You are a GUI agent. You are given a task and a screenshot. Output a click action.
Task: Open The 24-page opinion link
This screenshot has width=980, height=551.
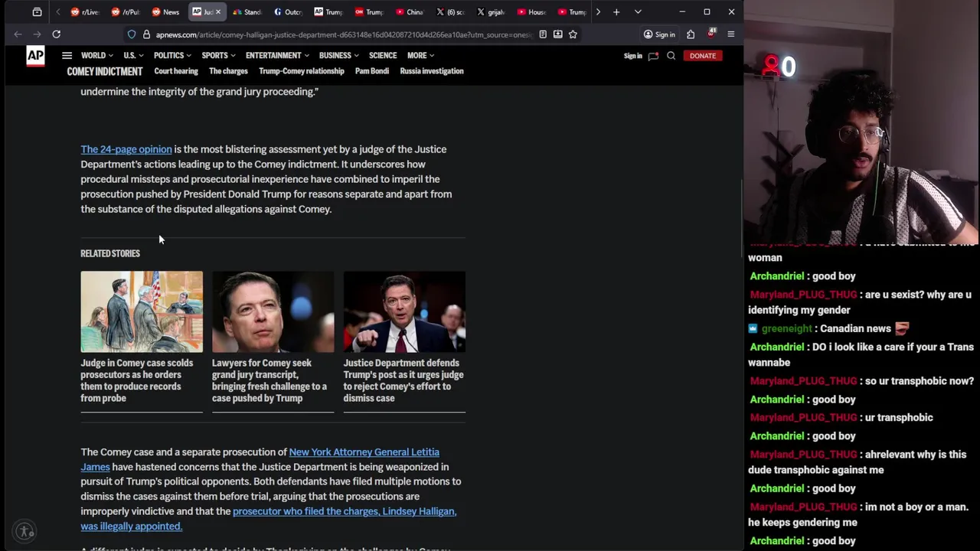(x=126, y=149)
